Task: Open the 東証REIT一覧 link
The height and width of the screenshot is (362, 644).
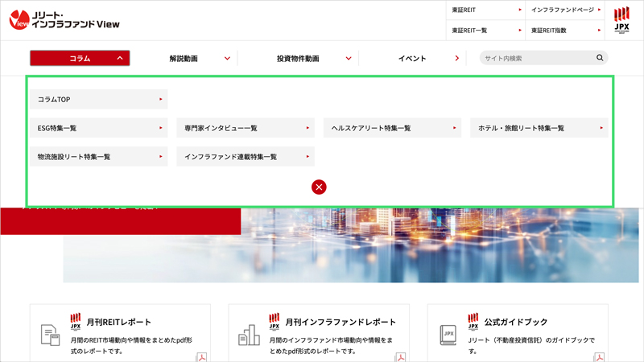Action: coord(485,31)
